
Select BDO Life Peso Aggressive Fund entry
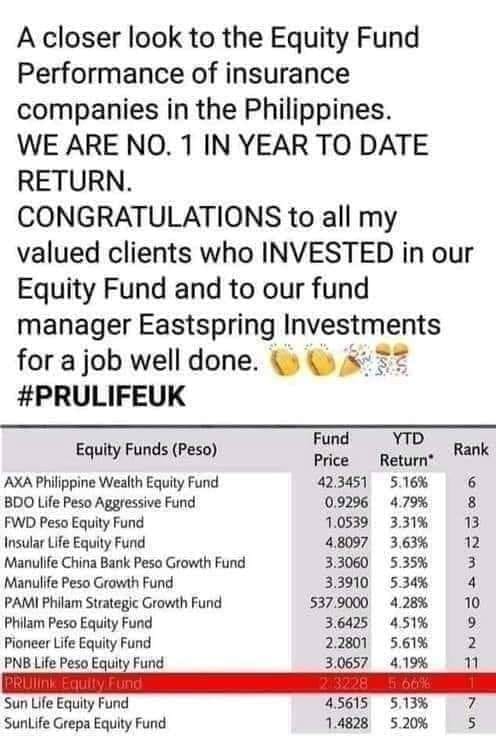point(100,502)
